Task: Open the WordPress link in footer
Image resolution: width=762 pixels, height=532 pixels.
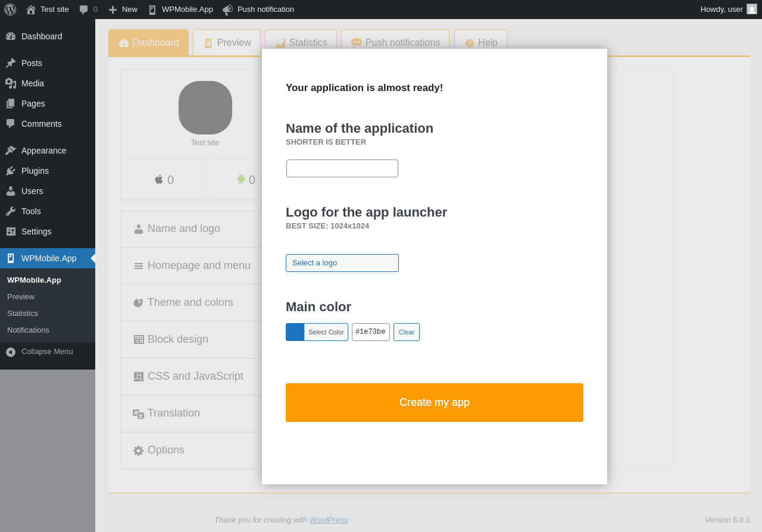Action: (328, 520)
